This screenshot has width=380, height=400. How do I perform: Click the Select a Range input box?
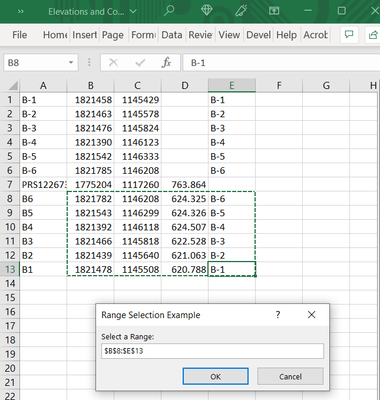click(212, 351)
